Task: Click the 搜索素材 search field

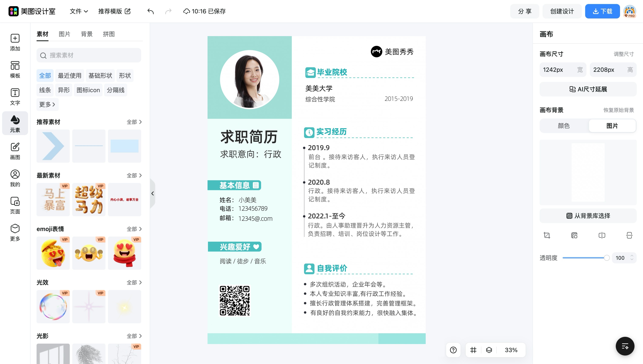Action: pyautogui.click(x=89, y=55)
